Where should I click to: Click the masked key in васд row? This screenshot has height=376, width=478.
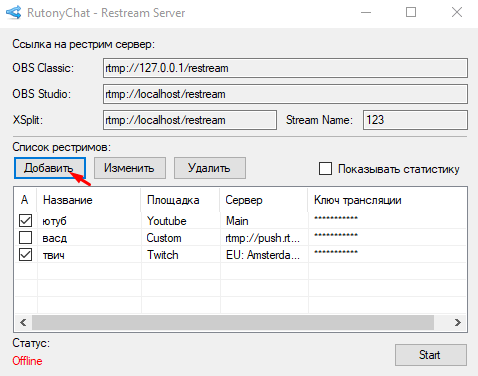coord(336,236)
